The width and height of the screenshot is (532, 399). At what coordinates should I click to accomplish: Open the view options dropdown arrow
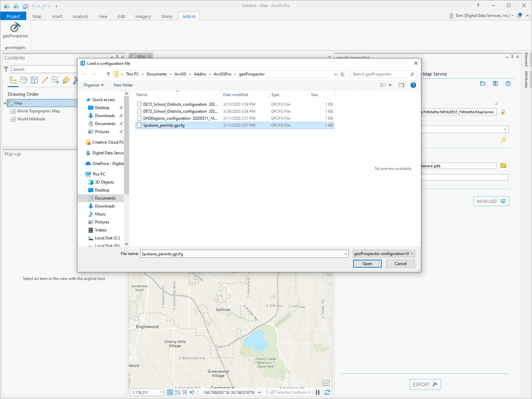point(390,85)
